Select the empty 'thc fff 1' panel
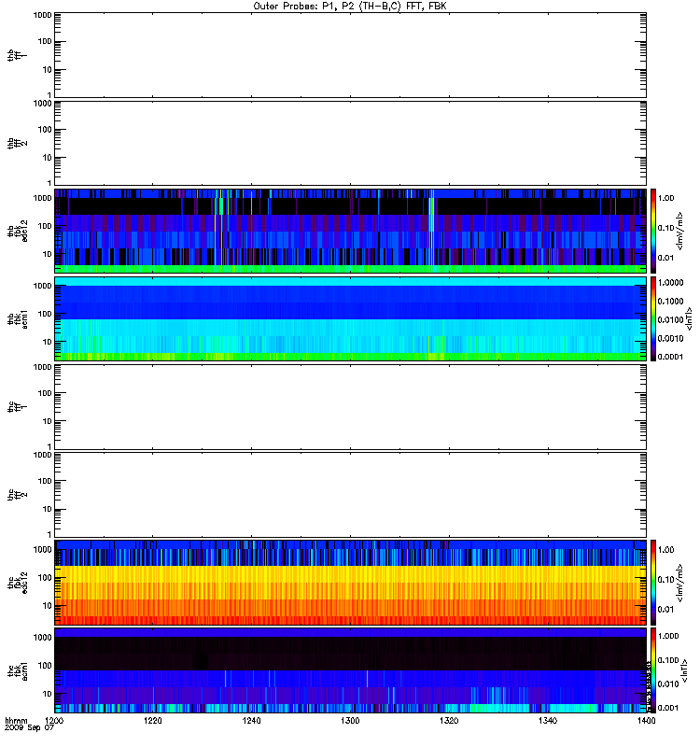The width and height of the screenshot is (700, 747). click(x=351, y=407)
